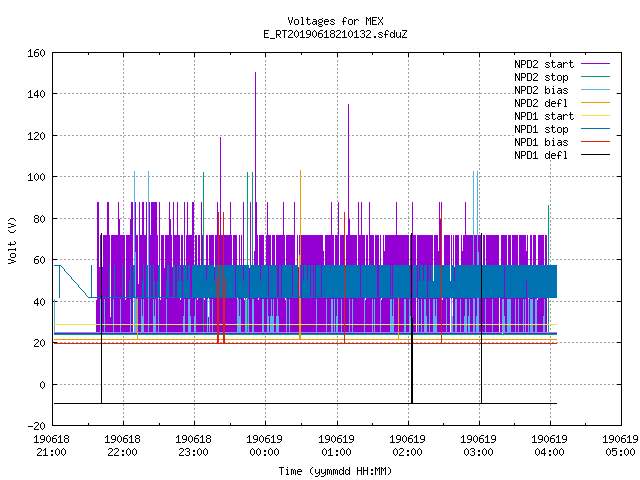The height and width of the screenshot is (480, 640).
Task: Click the orange NPD2 defl legend line
Action: [x=595, y=102]
